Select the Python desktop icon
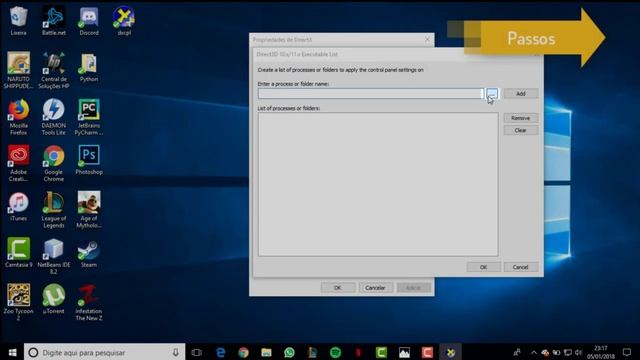This screenshot has height=360, width=640. point(89,68)
